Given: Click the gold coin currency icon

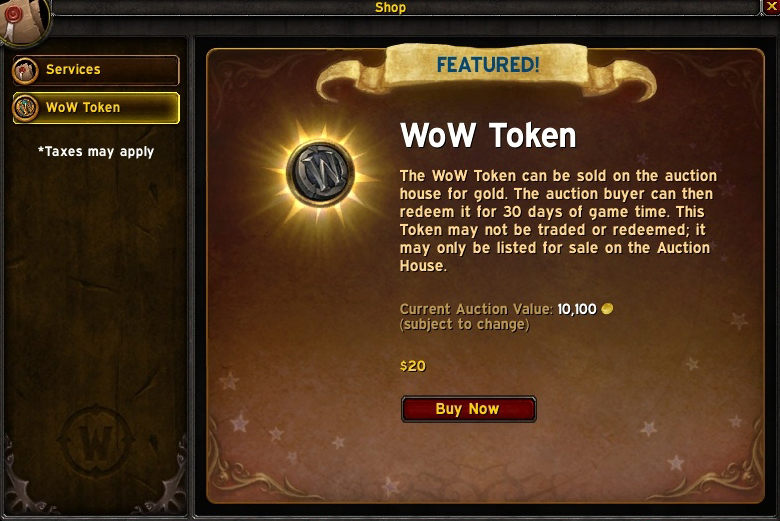Looking at the screenshot, I should point(607,309).
